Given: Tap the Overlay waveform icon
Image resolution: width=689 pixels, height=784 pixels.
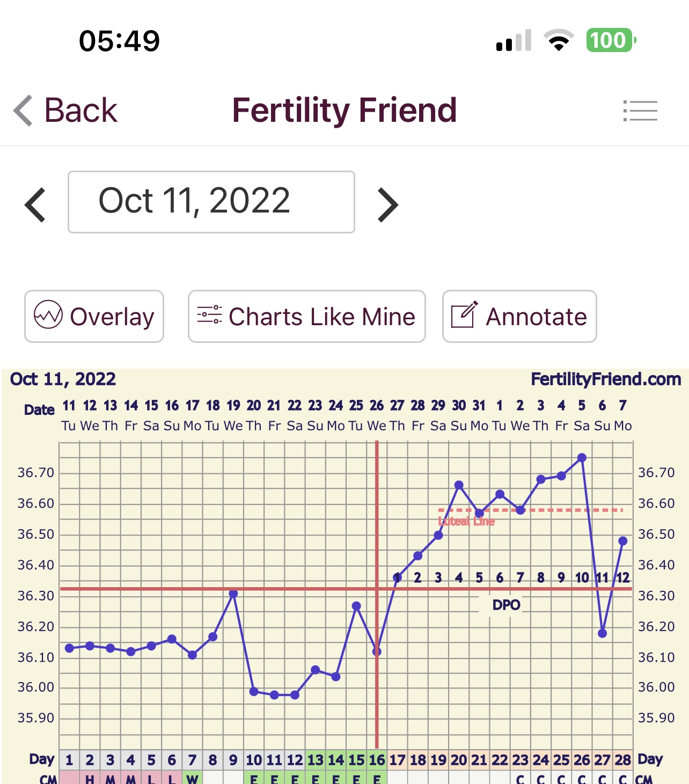Looking at the screenshot, I should 48,314.
